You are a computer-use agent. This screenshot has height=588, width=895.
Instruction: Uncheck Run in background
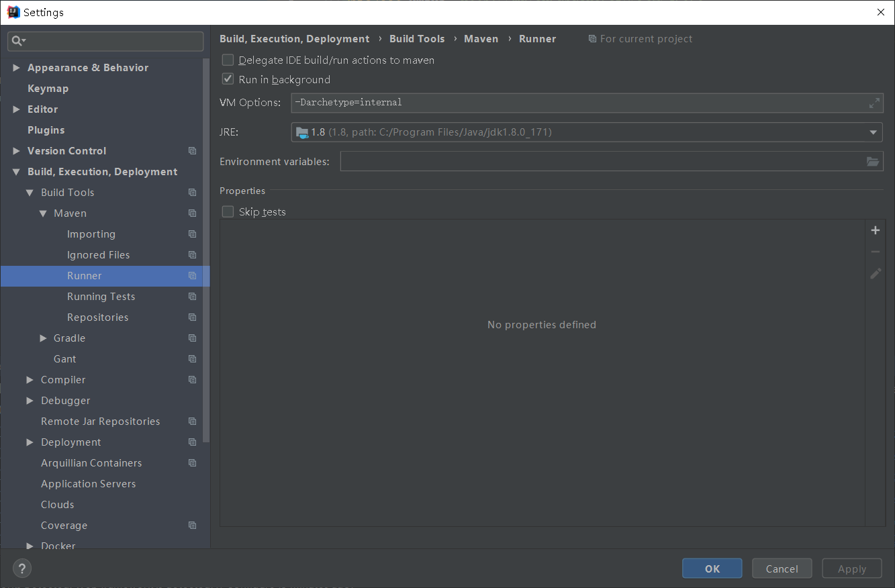tap(228, 79)
